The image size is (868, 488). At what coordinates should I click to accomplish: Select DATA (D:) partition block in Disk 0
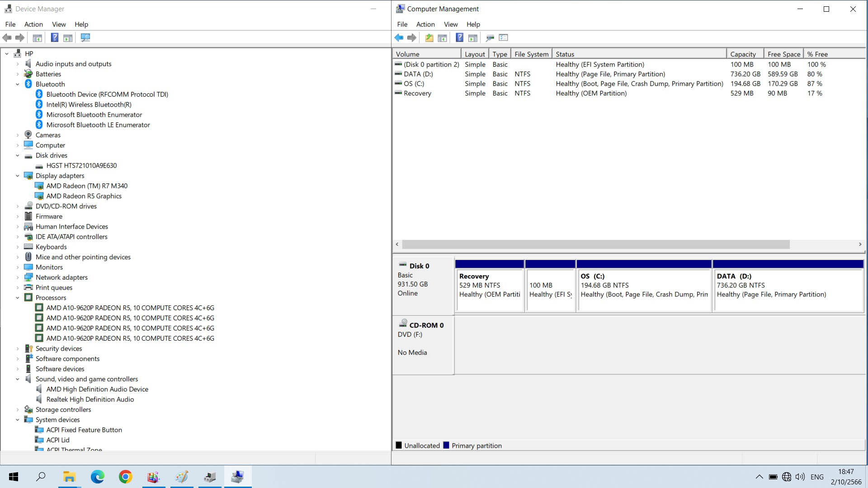click(788, 286)
